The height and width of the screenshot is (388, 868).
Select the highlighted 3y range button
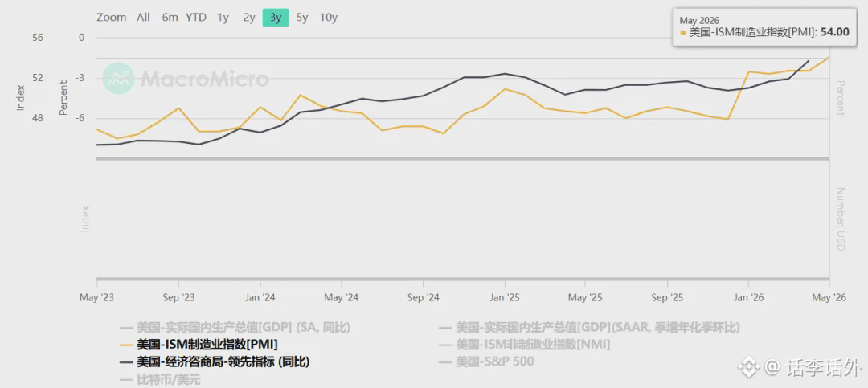click(x=276, y=18)
